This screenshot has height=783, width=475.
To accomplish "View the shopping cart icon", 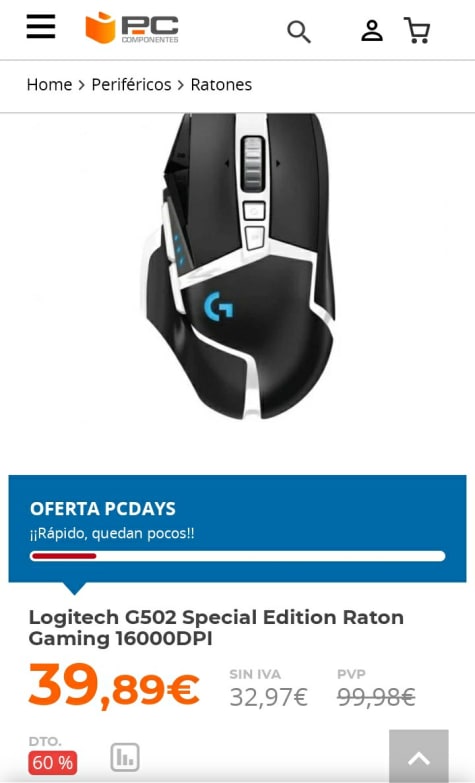I will point(417,30).
